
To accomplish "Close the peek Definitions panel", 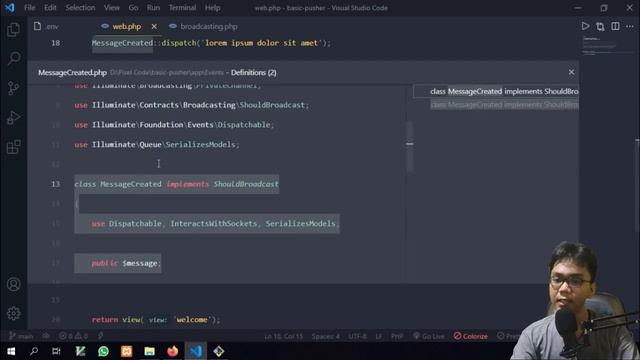I will point(571,72).
